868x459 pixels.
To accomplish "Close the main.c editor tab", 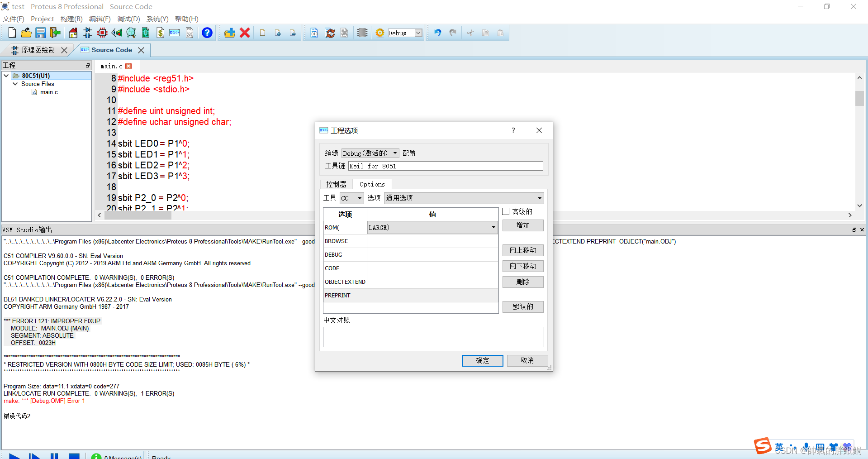I will 129,66.
